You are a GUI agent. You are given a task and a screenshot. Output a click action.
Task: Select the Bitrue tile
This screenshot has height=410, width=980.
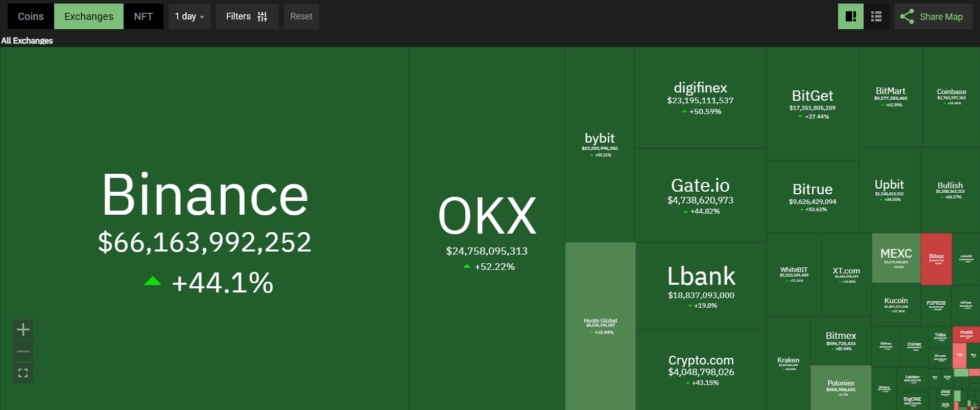pos(812,197)
